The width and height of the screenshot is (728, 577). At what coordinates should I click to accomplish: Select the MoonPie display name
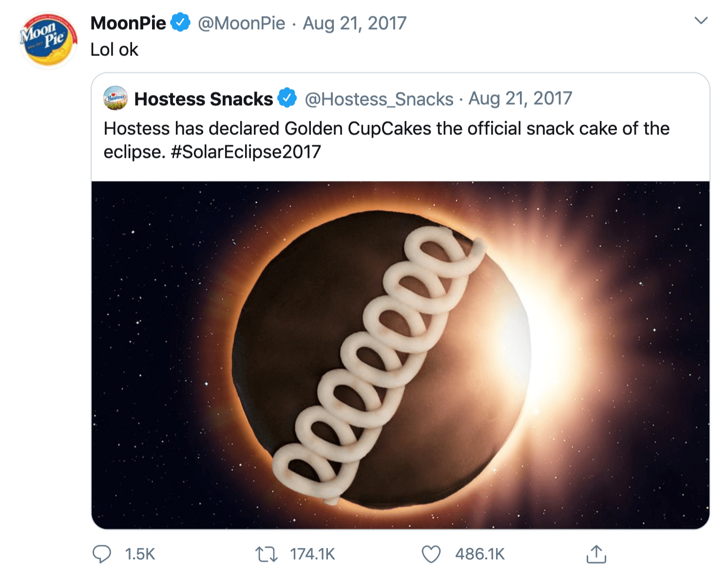click(128, 22)
